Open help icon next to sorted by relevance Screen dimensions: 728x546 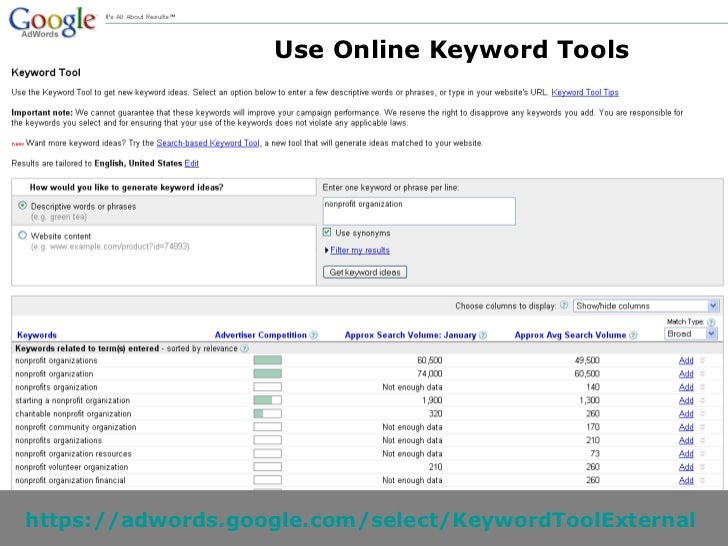point(245,348)
